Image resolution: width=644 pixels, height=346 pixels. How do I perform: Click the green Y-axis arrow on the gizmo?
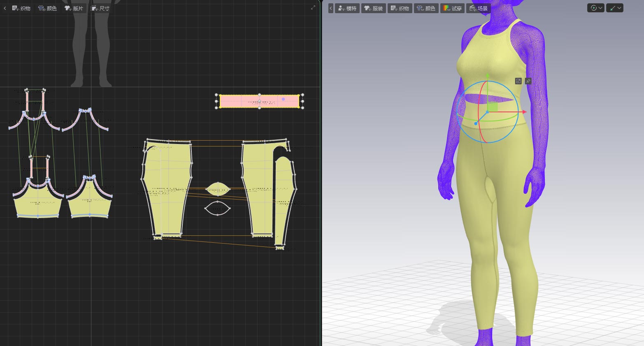click(x=487, y=76)
